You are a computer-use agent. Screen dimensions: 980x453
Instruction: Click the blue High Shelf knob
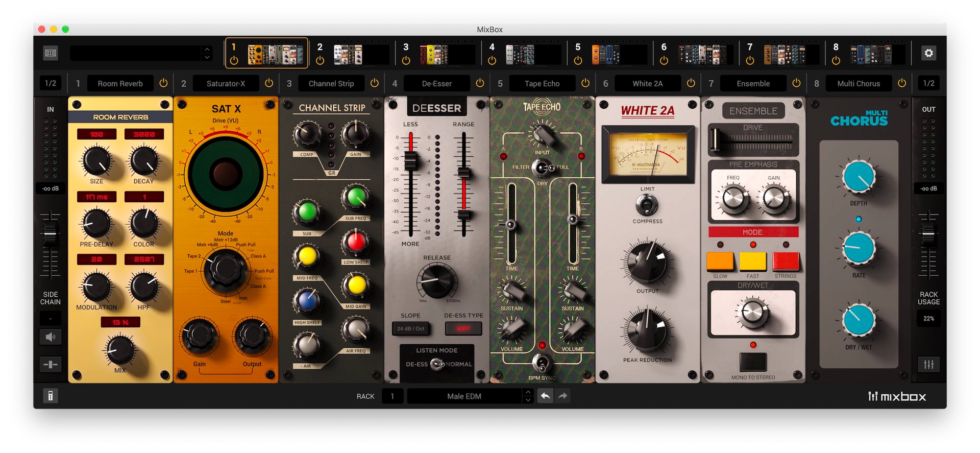(x=307, y=301)
